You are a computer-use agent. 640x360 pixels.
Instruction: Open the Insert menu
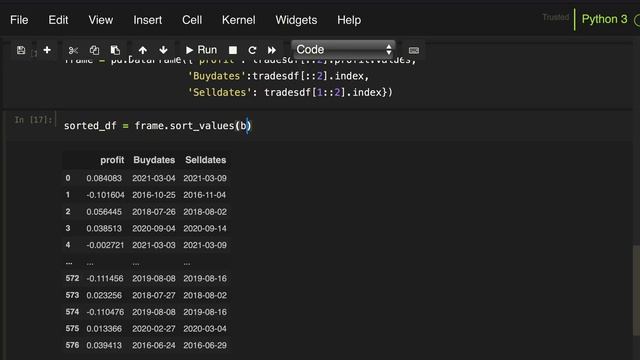pyautogui.click(x=148, y=20)
